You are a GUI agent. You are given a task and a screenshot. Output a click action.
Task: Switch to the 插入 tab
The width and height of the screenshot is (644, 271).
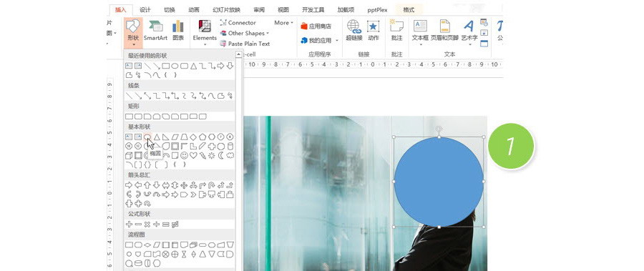tap(120, 10)
